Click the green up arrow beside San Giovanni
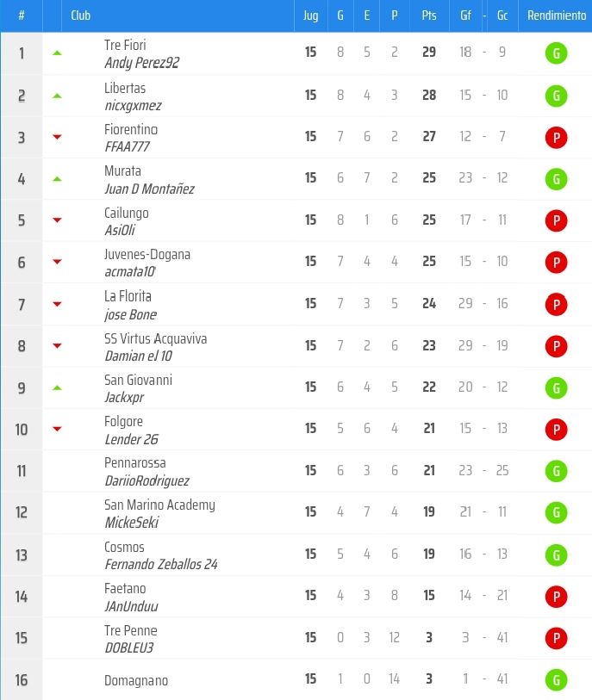The width and height of the screenshot is (592, 700). (57, 388)
